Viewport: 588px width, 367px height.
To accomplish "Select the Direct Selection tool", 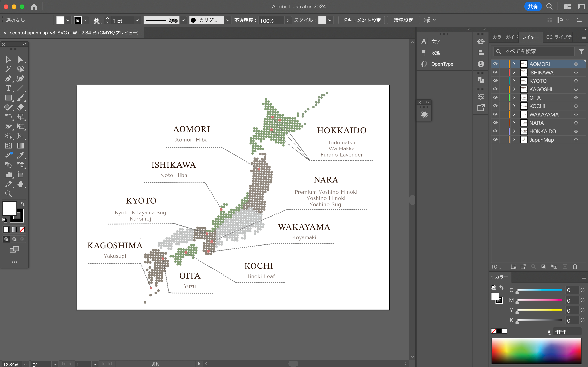I will (x=20, y=59).
